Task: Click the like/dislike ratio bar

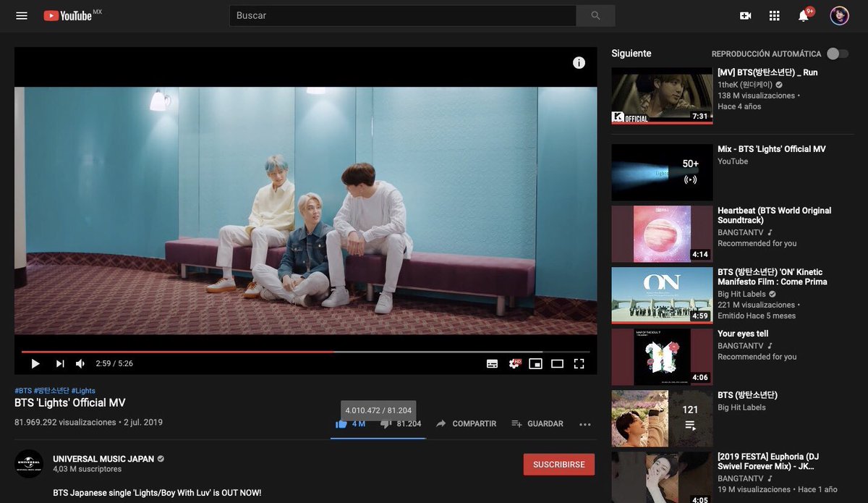Action: point(378,438)
